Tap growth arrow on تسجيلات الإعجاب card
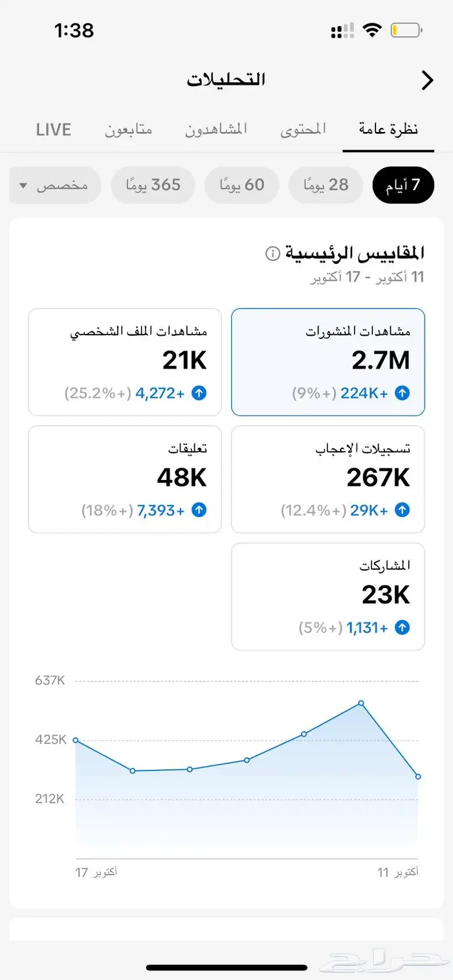 [403, 510]
